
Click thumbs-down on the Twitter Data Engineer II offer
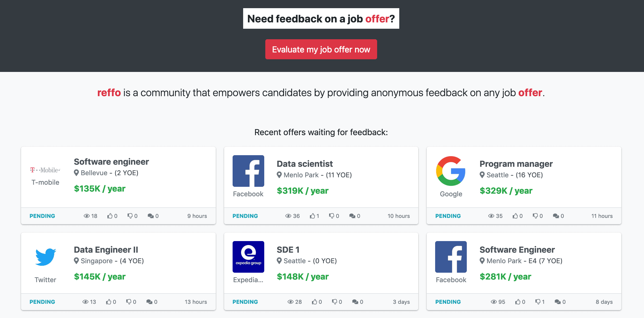(x=129, y=302)
